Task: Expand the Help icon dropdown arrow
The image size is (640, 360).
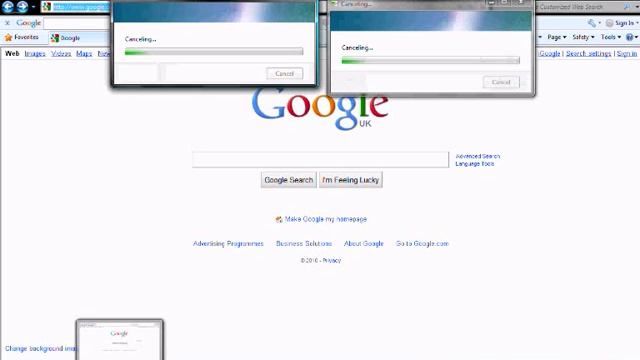Action: pyautogui.click(x=637, y=37)
